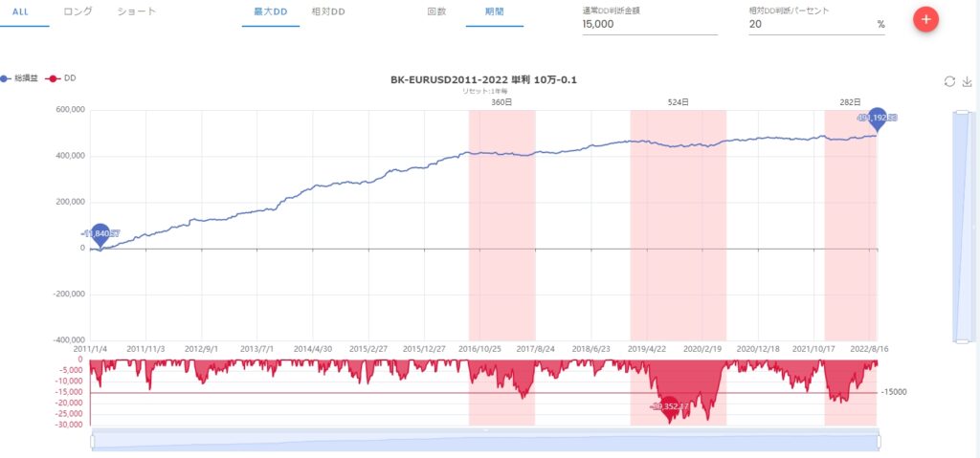980x458 pixels.
Task: Click the red plus add button
Action: pos(925,19)
